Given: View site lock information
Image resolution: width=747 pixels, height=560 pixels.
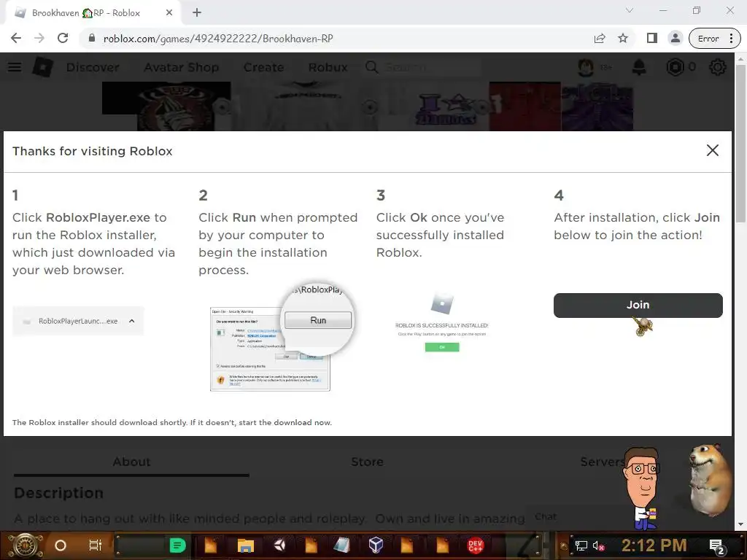Looking at the screenshot, I should click(92, 39).
